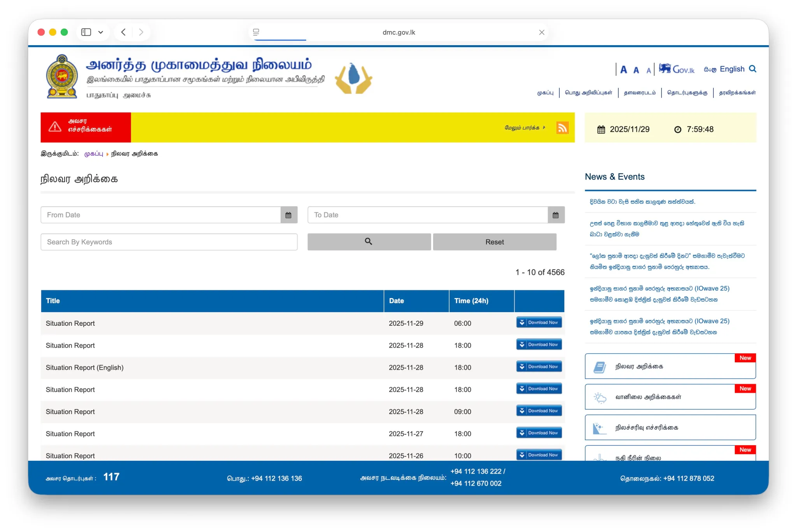Open the பொது அறிவிப்புகள் menu item
Viewport: 797px width, 532px height.
[x=588, y=93]
